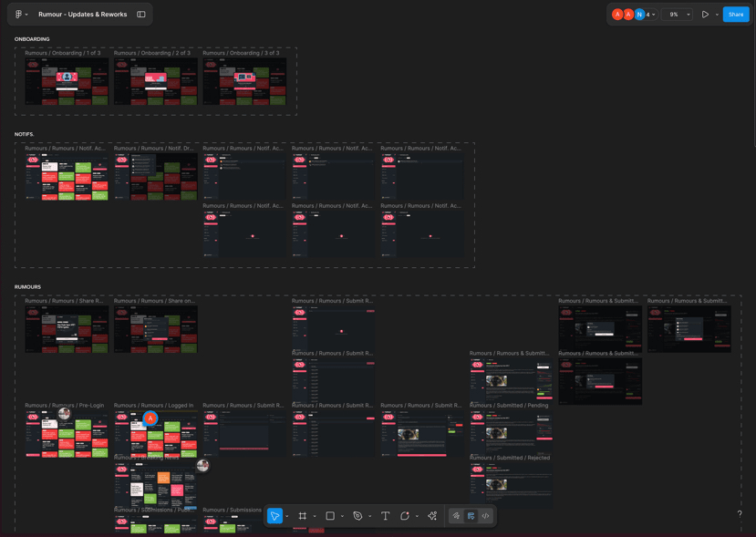Expand the Frame tool options arrow

tap(315, 517)
